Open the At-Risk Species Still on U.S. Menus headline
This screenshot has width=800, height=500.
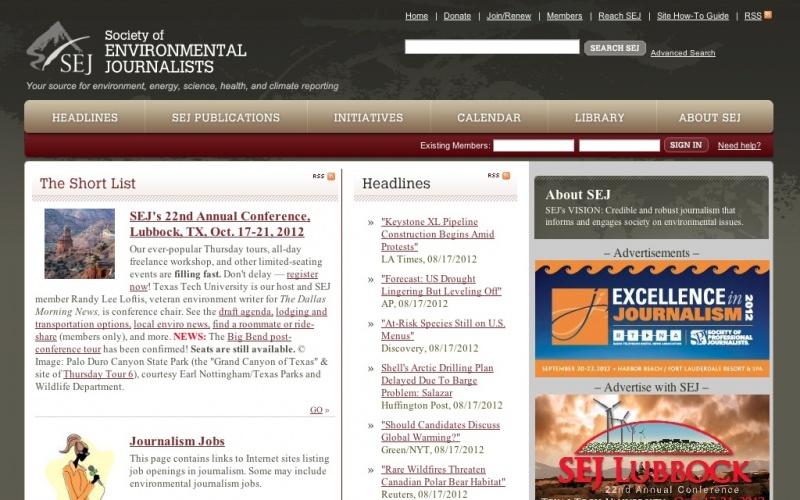pyautogui.click(x=443, y=330)
